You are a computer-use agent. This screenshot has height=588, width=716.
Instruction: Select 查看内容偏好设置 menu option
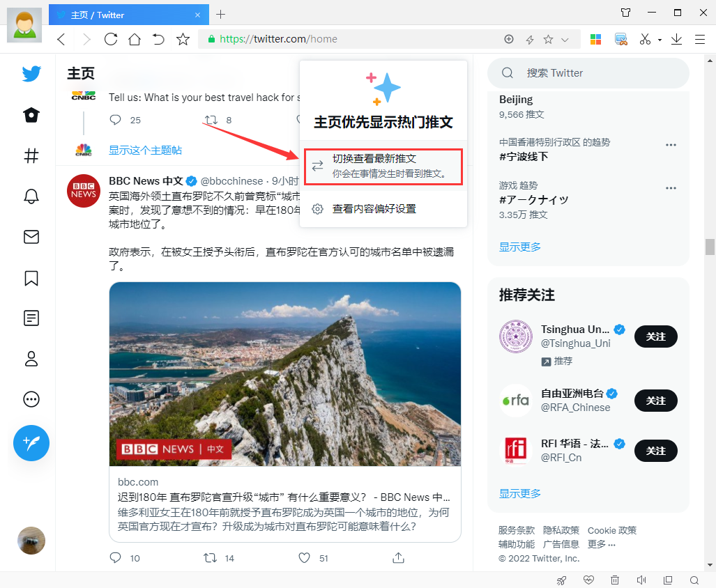click(383, 209)
